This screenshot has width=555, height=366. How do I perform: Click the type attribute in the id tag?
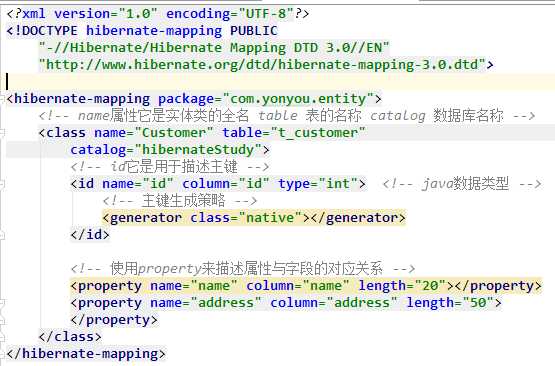pyautogui.click(x=294, y=184)
